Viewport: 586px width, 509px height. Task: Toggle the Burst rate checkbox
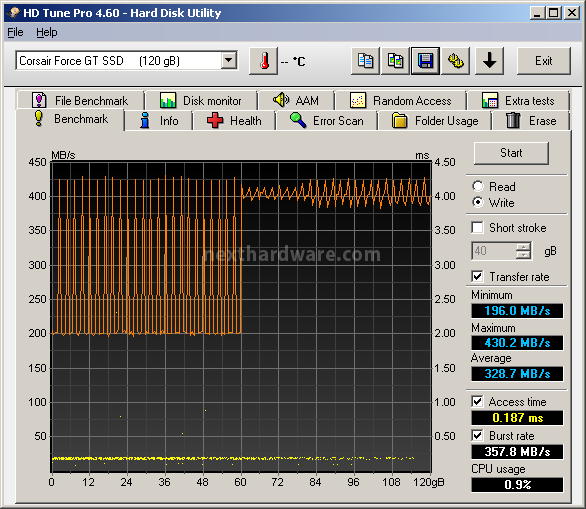coord(477,435)
